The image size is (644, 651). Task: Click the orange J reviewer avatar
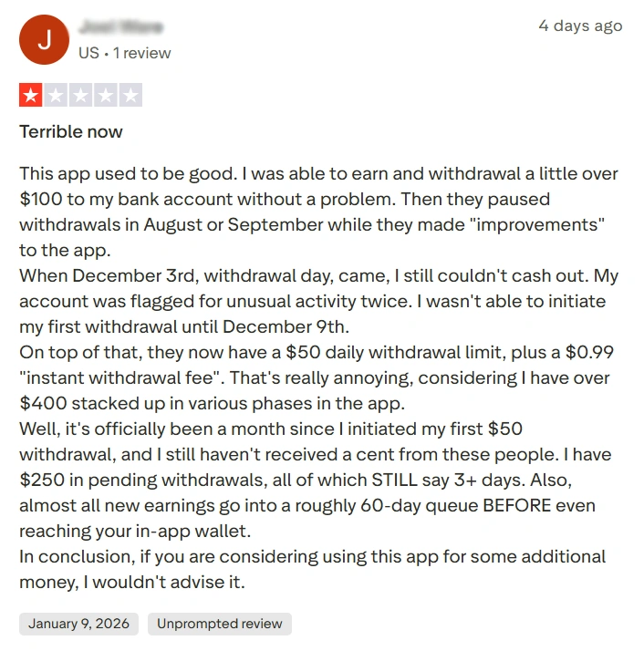tap(44, 40)
